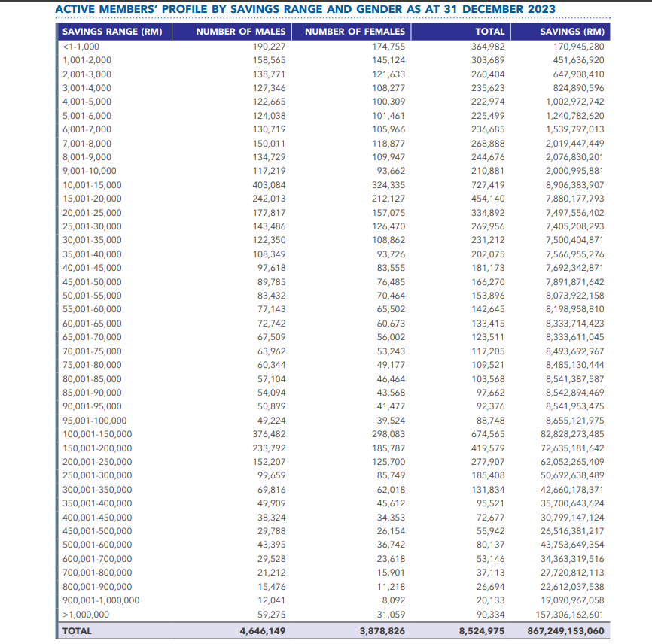Select grand total males 4,646,149

tap(262, 631)
